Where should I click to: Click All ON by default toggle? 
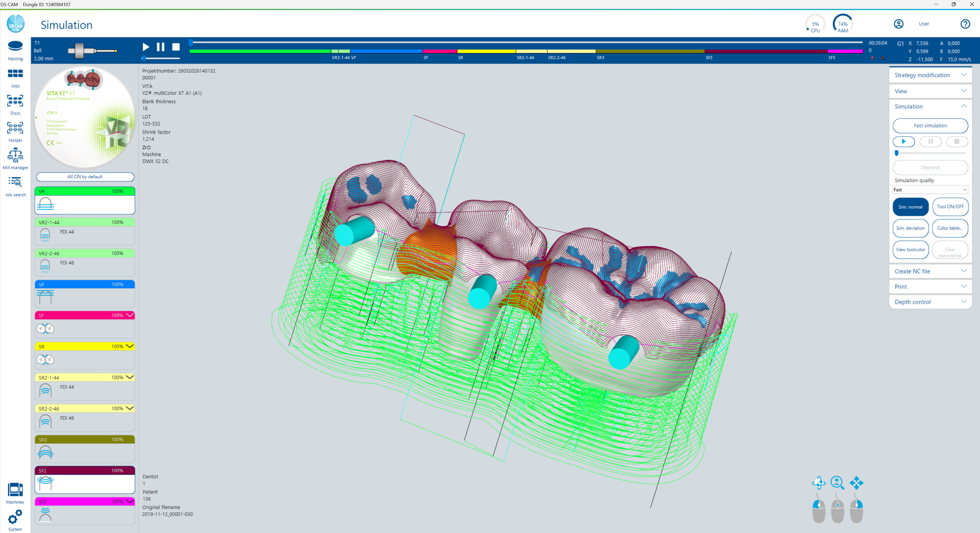point(85,177)
